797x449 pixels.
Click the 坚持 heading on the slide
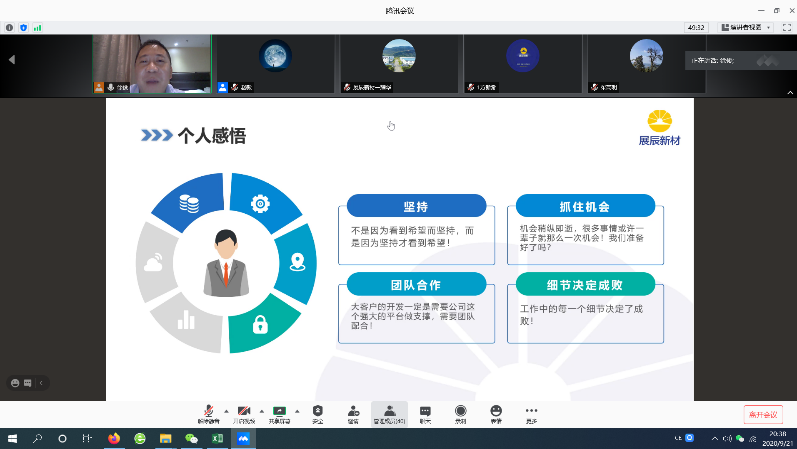click(416, 206)
